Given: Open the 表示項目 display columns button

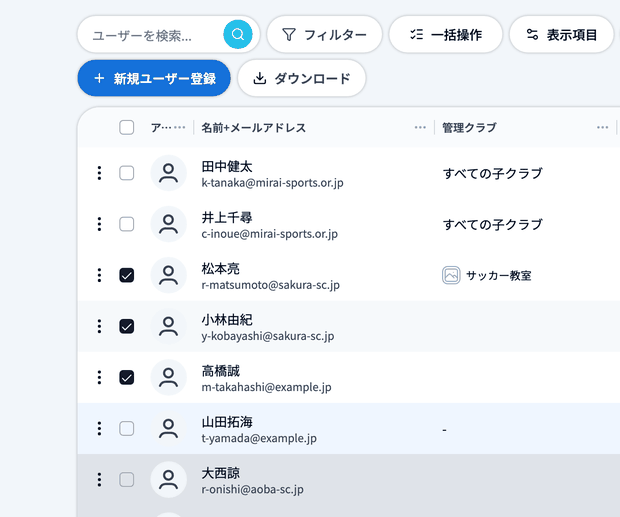Looking at the screenshot, I should click(x=561, y=35).
